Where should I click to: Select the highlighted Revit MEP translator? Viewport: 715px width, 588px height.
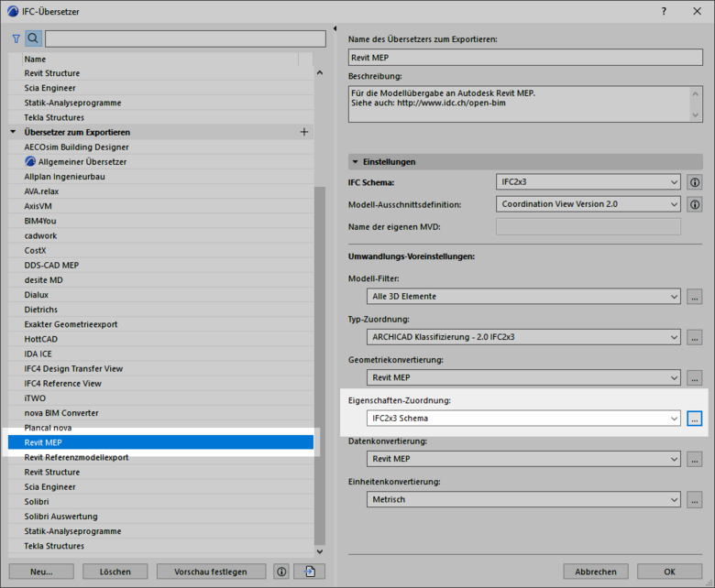click(x=160, y=442)
